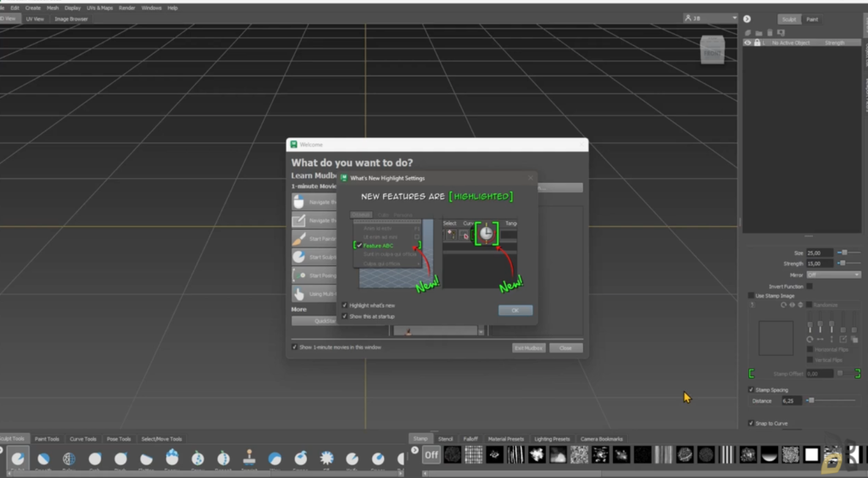Select the Spray sculpt tool
The width and height of the screenshot is (868, 478).
pos(198,458)
